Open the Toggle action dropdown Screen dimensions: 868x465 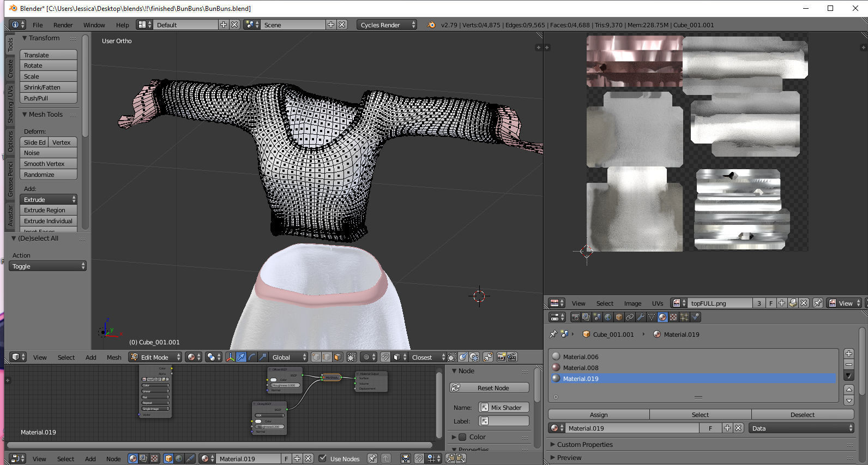(x=47, y=266)
